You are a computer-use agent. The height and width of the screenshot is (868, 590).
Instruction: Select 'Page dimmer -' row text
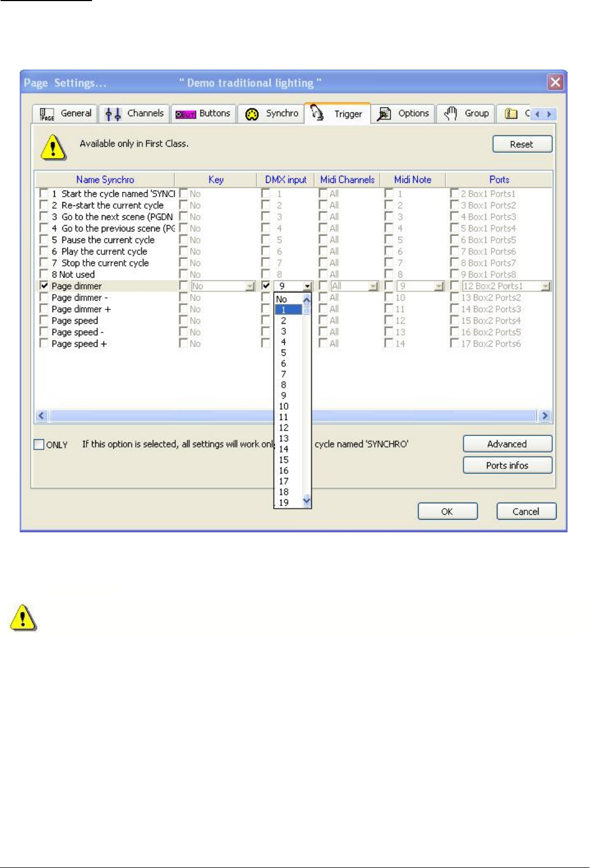tap(80, 297)
